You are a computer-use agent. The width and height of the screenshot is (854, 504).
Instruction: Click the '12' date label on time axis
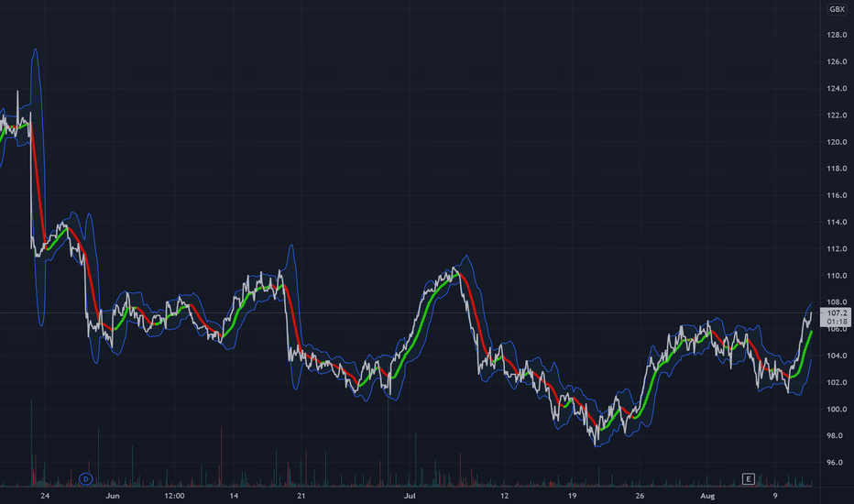[504, 496]
